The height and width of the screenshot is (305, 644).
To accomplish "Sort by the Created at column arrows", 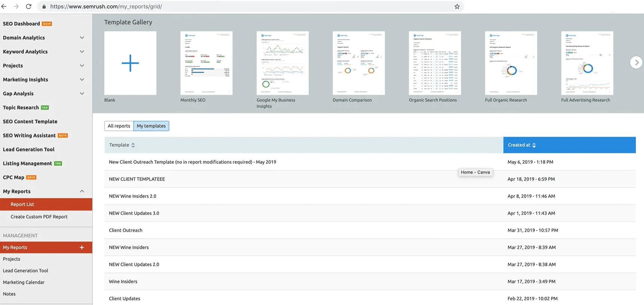I will click(x=534, y=145).
